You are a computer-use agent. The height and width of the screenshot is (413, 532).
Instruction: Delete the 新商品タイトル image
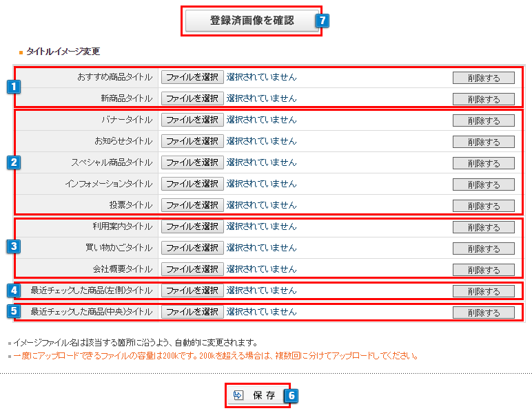coord(483,99)
